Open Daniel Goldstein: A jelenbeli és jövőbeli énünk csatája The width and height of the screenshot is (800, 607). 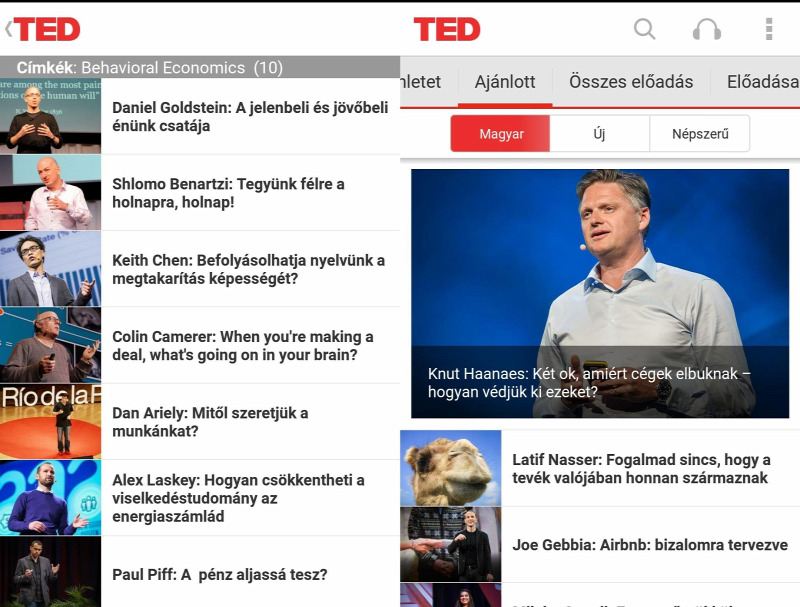click(x=250, y=116)
